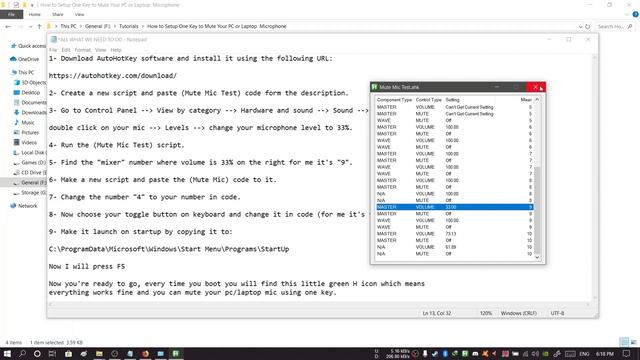Open Explorer File tab
Image resolution: width=640 pixels, height=360 pixels.
[x=11, y=14]
